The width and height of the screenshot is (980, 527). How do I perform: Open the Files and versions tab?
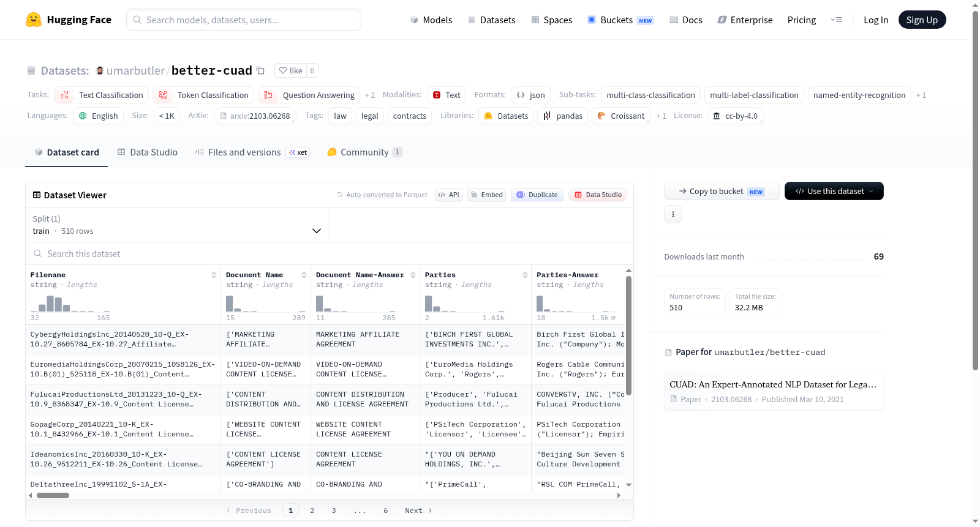(252, 152)
